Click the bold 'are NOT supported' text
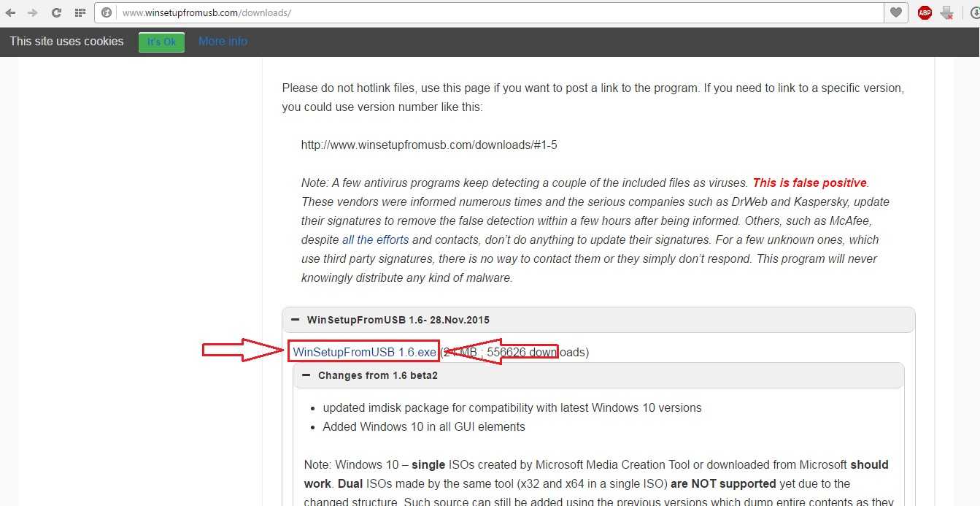The width and height of the screenshot is (980, 506). (723, 483)
